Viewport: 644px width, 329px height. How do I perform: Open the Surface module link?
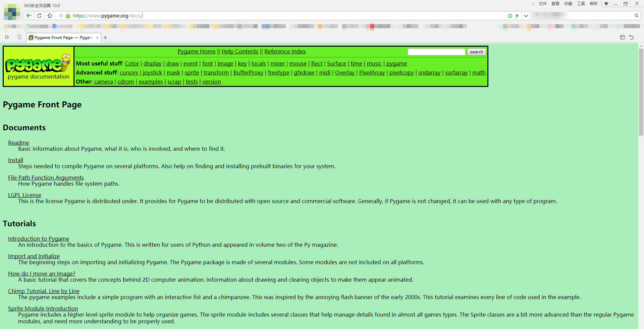point(336,63)
